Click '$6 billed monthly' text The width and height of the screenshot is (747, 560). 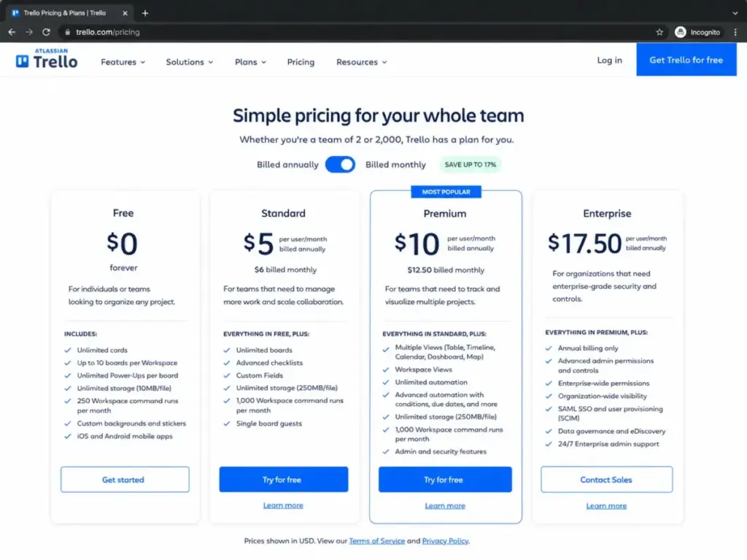[x=285, y=270]
